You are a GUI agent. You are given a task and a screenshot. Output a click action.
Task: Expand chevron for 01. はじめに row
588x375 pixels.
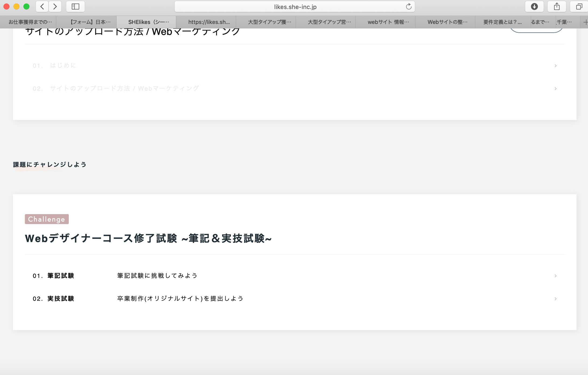555,66
